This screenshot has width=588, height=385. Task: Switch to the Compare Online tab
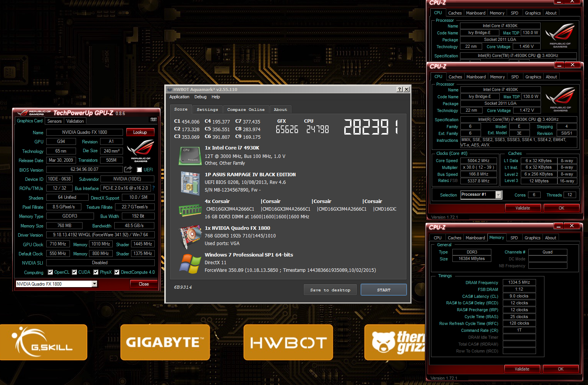tap(246, 109)
